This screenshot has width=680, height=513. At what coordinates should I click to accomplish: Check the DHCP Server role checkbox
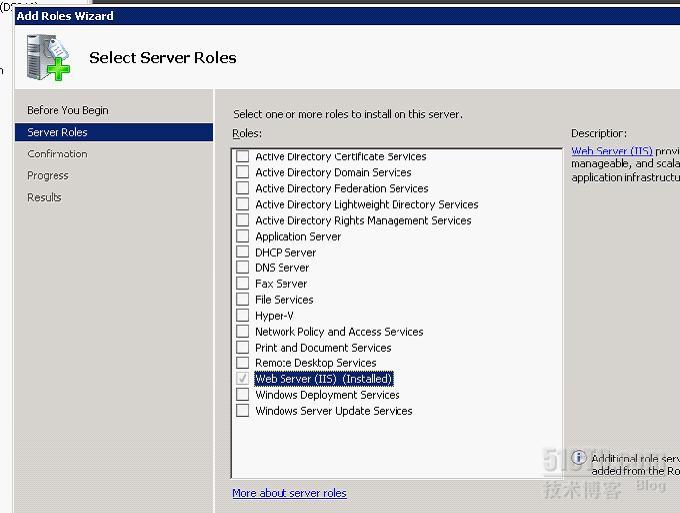242,252
